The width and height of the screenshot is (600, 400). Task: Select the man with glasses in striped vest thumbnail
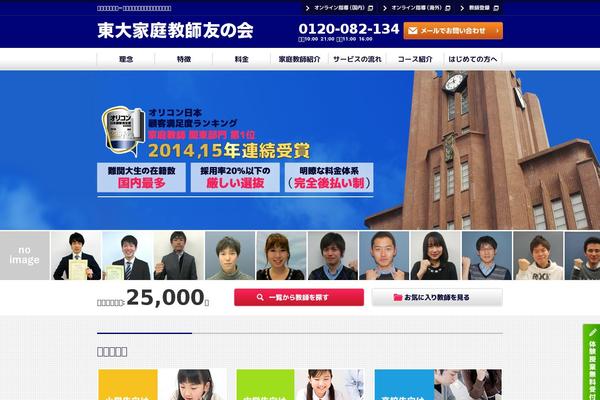(x=487, y=255)
